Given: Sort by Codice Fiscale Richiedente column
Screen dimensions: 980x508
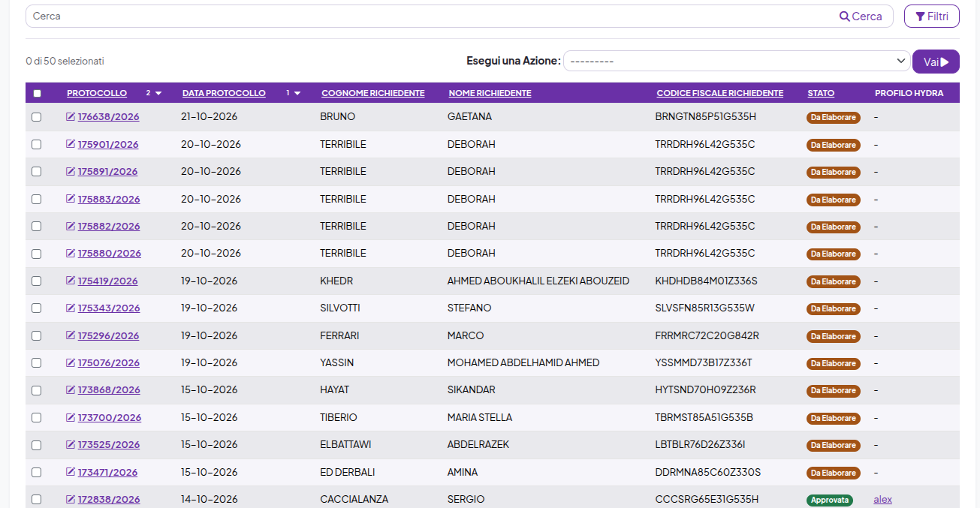Looking at the screenshot, I should point(719,93).
